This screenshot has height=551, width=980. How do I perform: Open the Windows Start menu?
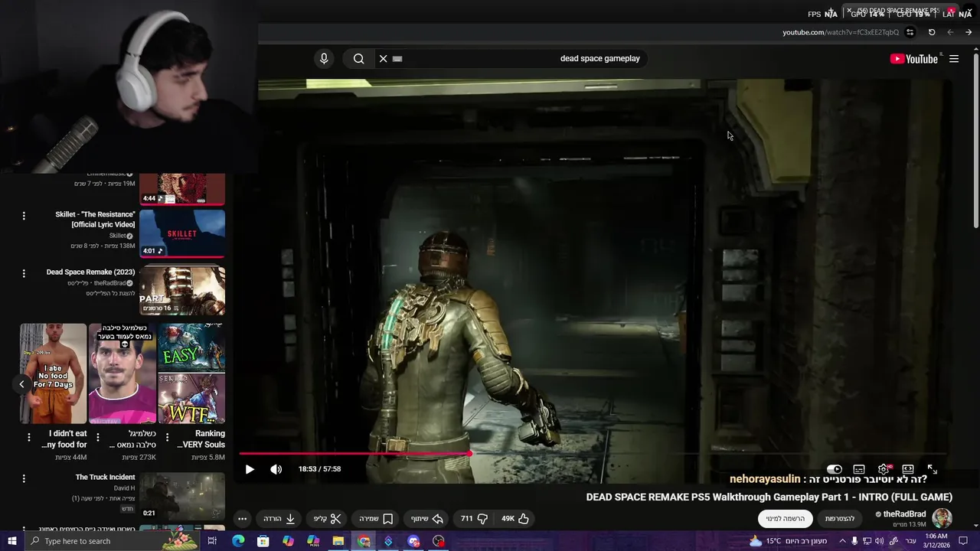point(11,541)
